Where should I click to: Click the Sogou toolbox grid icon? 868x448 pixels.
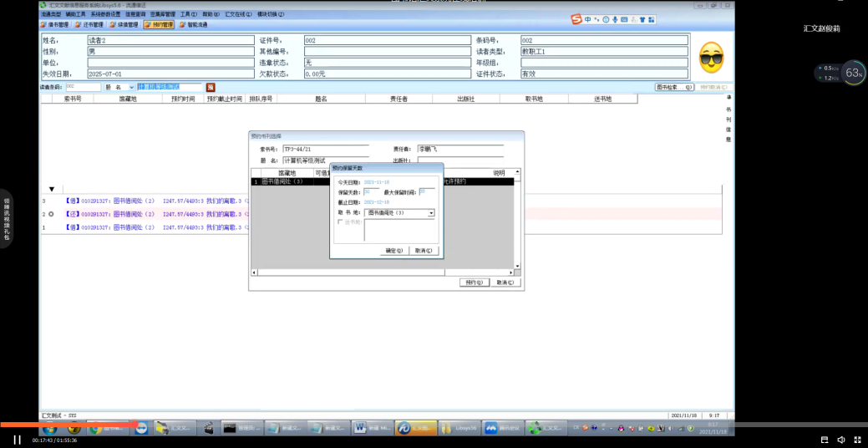[652, 19]
